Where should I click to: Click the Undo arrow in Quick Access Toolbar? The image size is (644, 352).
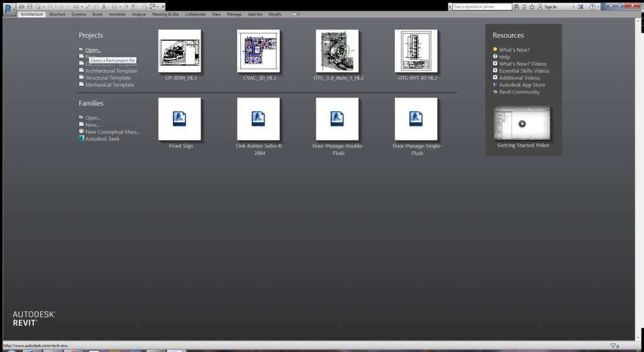(x=50, y=6)
